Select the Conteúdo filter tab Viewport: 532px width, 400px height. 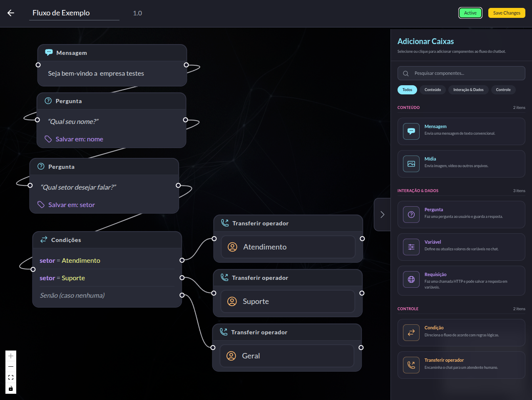pos(433,90)
